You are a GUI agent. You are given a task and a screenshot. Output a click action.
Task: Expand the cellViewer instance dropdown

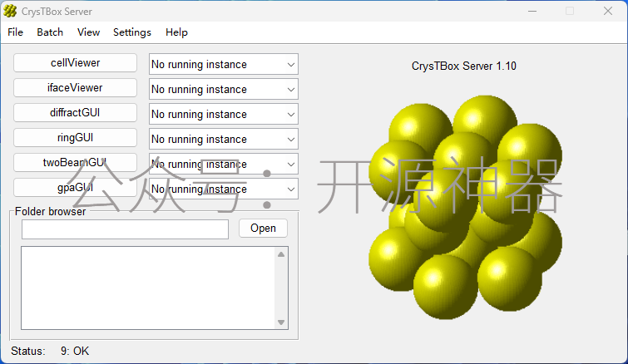point(224,64)
